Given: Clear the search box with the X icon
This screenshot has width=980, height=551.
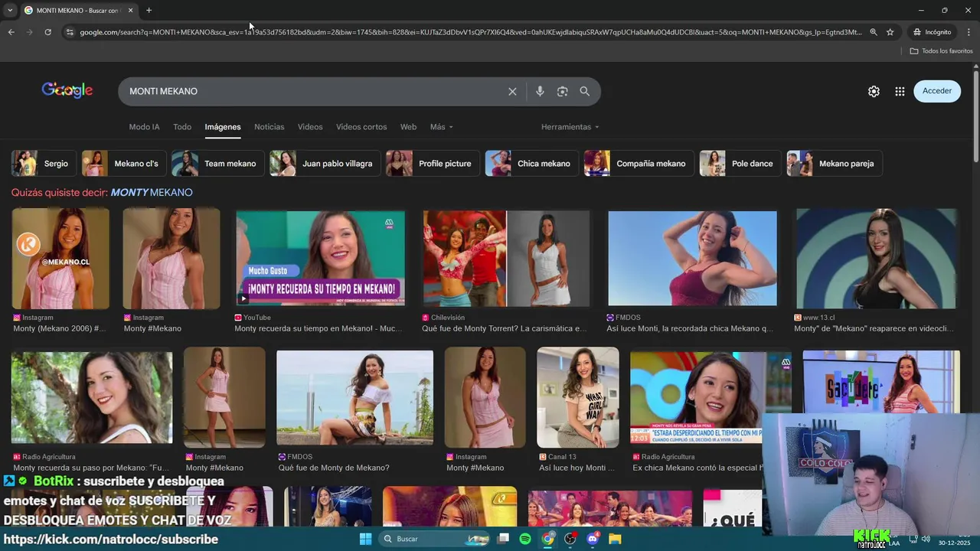Looking at the screenshot, I should pyautogui.click(x=512, y=91).
